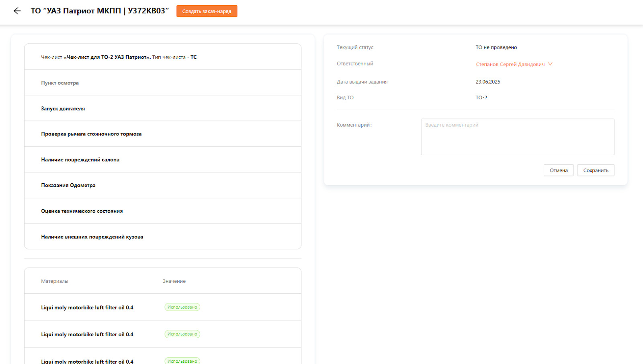The image size is (643, 364).
Task: Select the Запуск двигателя checklist row
Action: tap(63, 108)
